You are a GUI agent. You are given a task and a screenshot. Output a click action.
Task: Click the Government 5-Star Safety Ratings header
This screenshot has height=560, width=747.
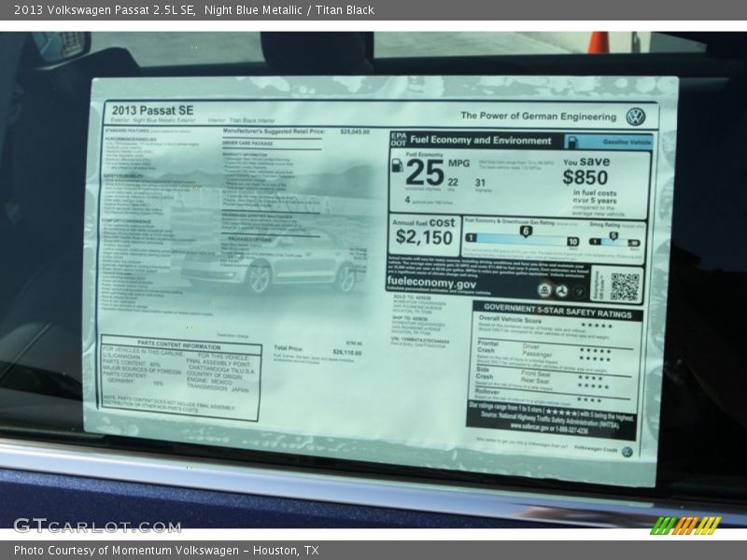coord(557,306)
